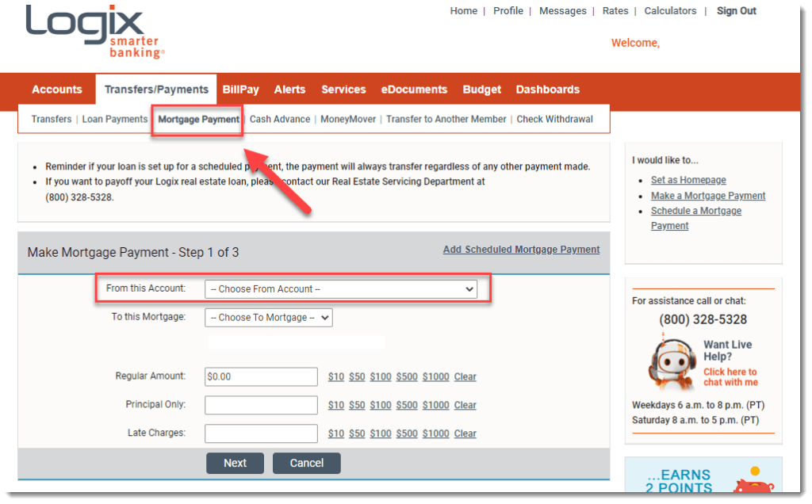Click $1000 shortcut for Regular Amount
812x504 pixels.
coord(435,376)
